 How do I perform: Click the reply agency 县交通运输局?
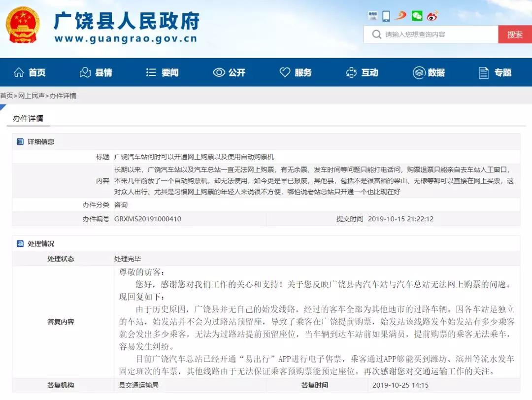pos(138,385)
